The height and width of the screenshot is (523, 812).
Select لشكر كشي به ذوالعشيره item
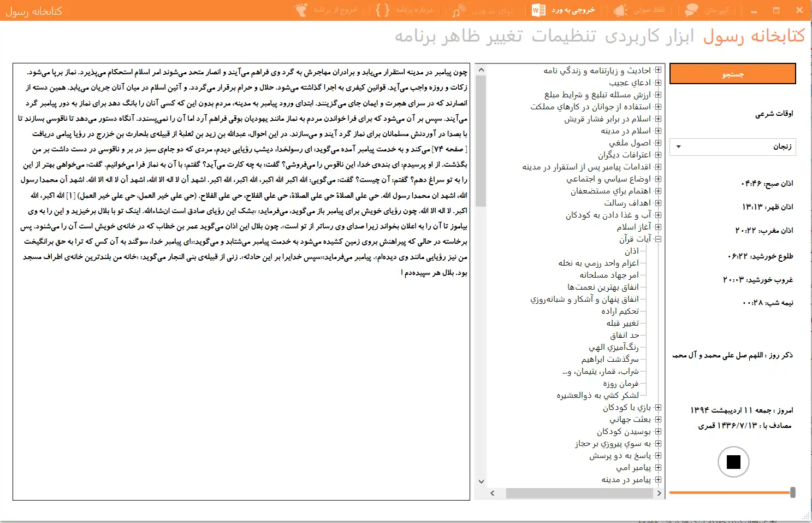point(597,395)
